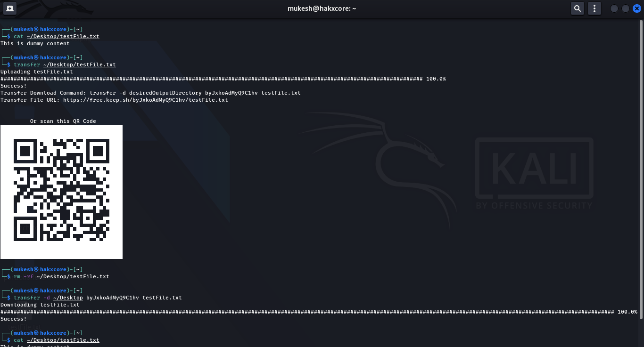
Task: Click 'Or scan this QR Code' text
Action: 63,121
